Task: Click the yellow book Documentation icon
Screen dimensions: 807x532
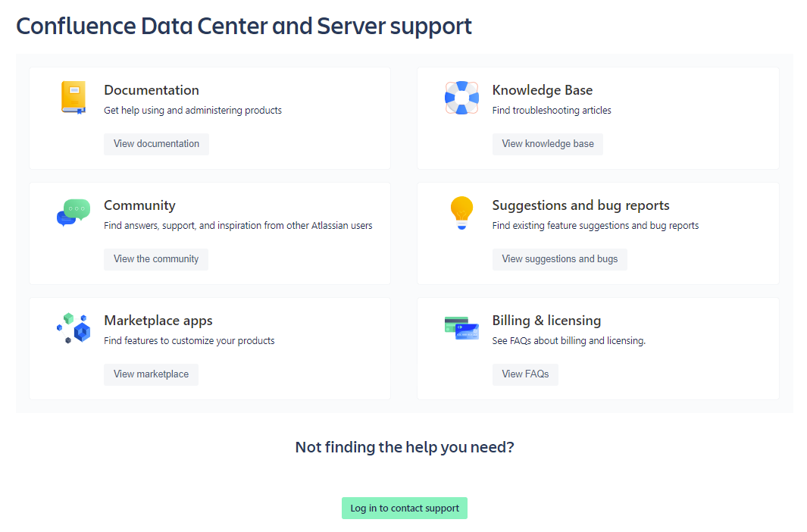Action: [x=74, y=97]
